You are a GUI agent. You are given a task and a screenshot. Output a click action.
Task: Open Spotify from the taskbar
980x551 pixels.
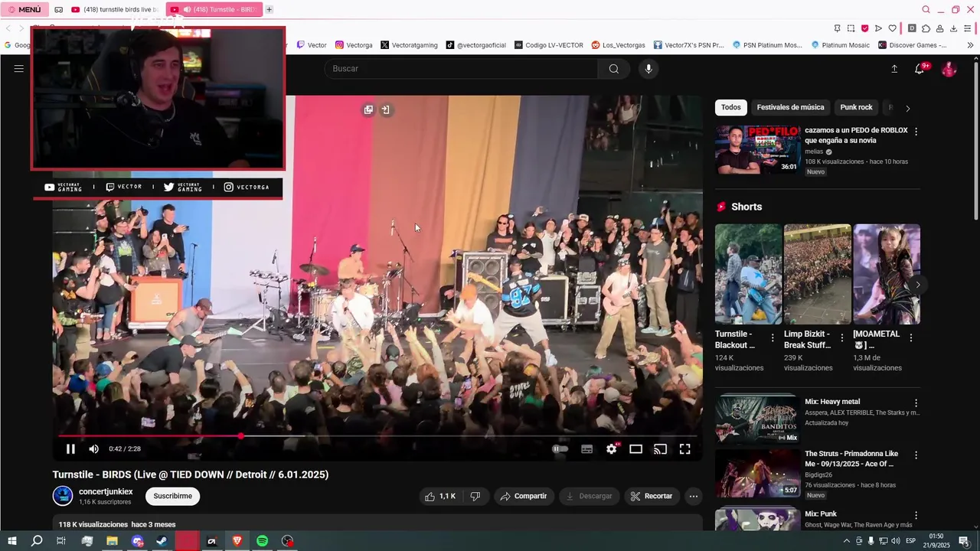[x=262, y=541]
